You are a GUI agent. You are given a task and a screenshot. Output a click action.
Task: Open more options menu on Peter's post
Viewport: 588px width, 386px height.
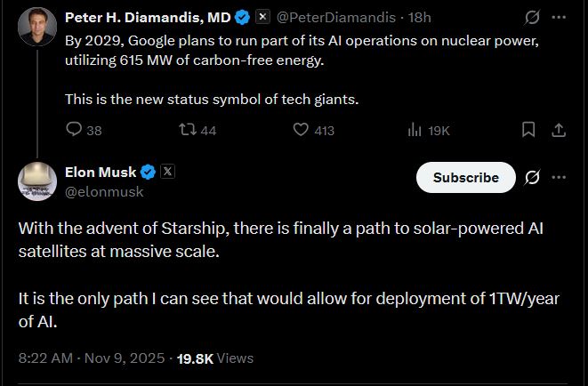point(559,17)
